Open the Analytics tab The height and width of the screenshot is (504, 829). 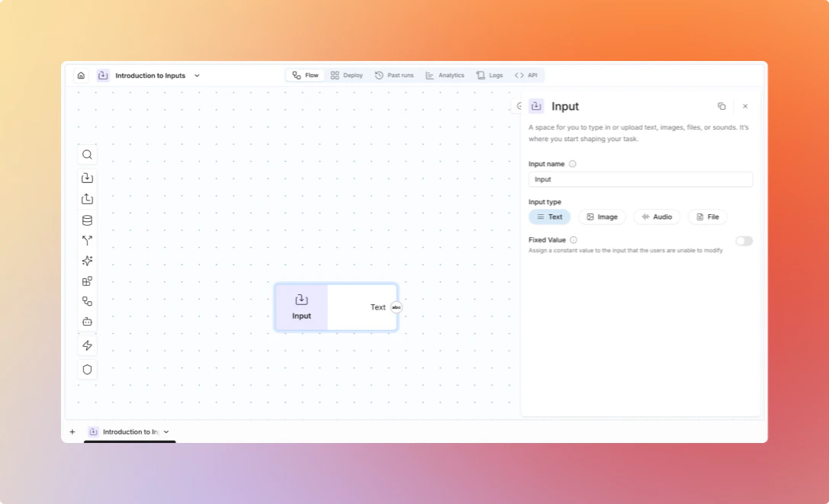[445, 75]
